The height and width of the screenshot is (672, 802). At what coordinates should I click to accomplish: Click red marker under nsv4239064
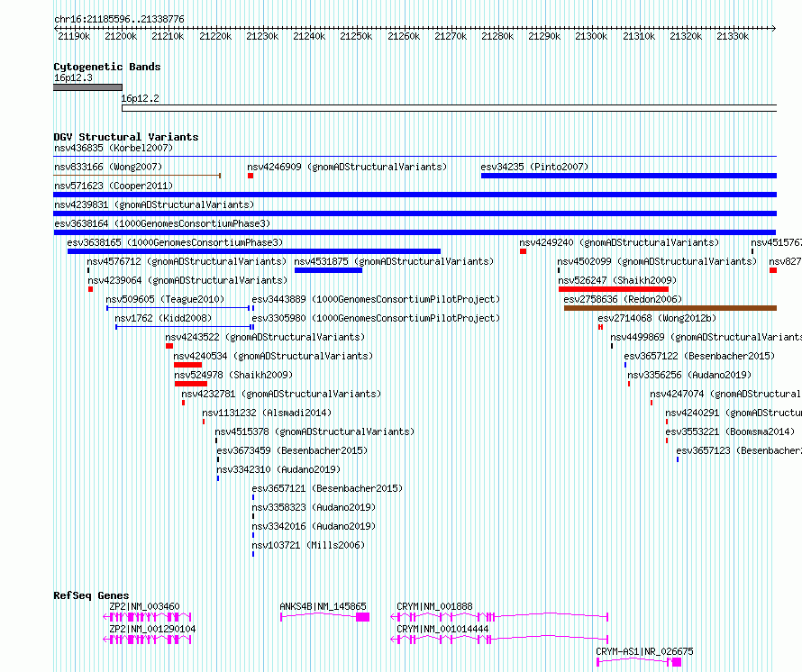pos(90,289)
